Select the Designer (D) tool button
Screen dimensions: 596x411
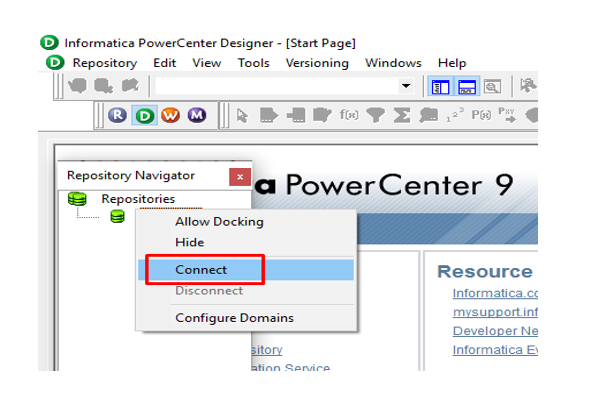coord(144,115)
